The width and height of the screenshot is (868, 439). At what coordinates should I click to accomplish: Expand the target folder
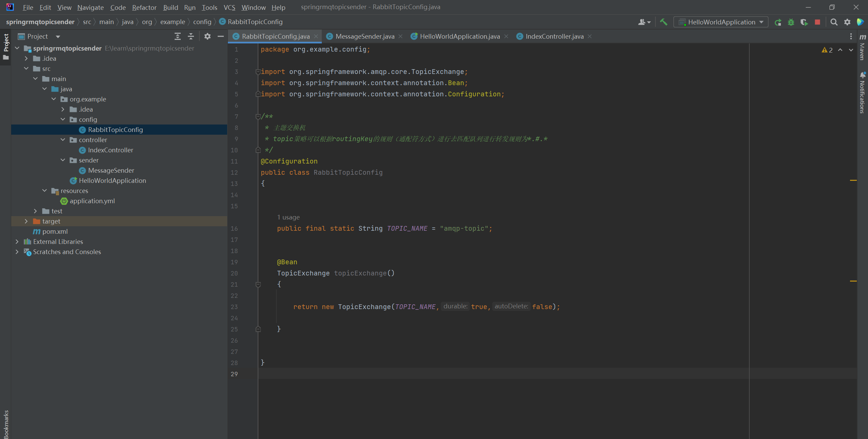point(26,221)
